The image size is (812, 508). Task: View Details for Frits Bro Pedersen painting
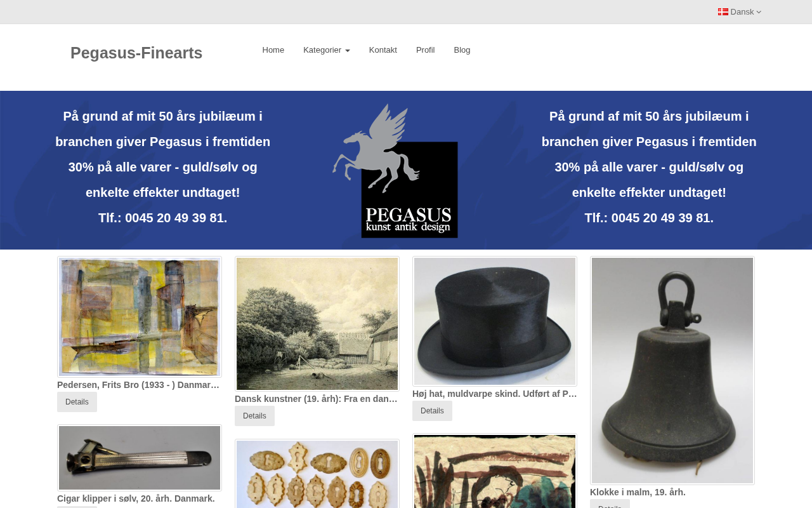(77, 402)
